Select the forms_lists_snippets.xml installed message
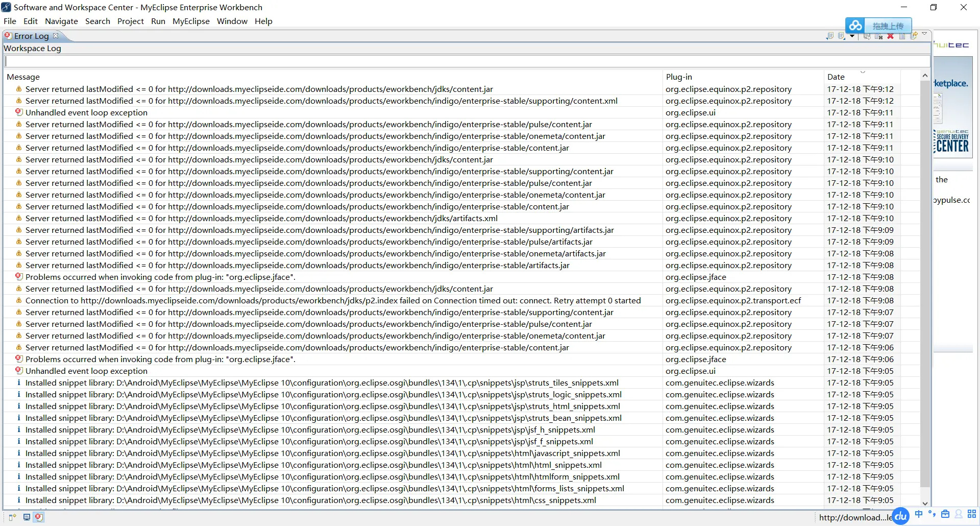The width and height of the screenshot is (980, 526). point(325,488)
